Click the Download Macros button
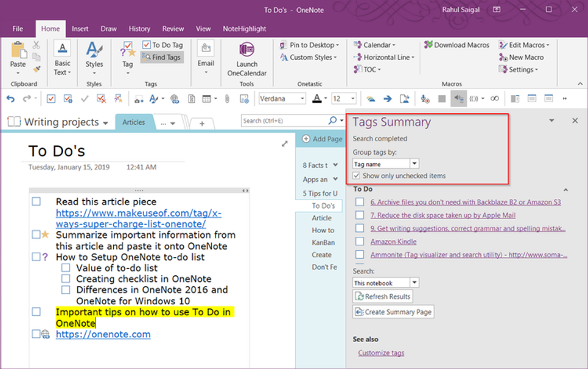Image resolution: width=588 pixels, height=369 pixels. tap(457, 45)
